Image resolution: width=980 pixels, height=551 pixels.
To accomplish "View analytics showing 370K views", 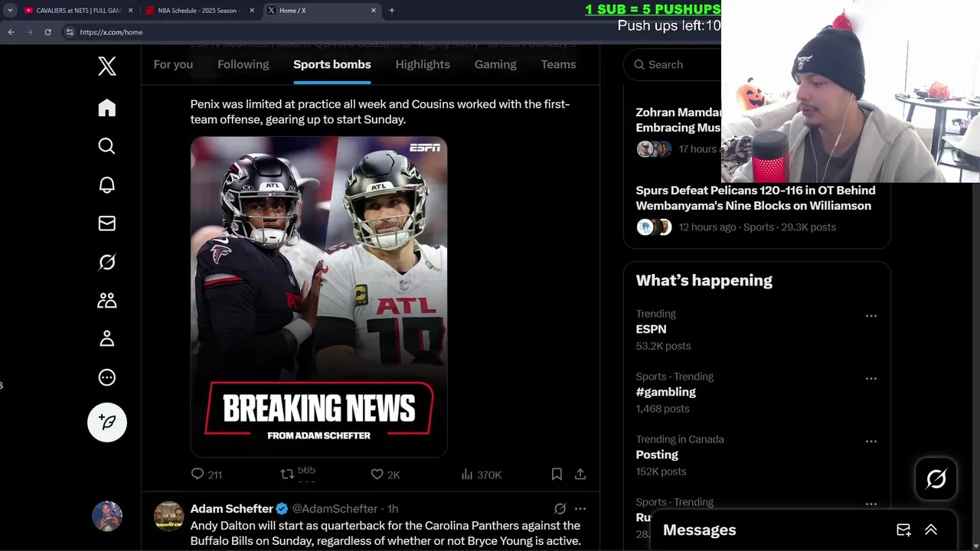I will 481,474.
